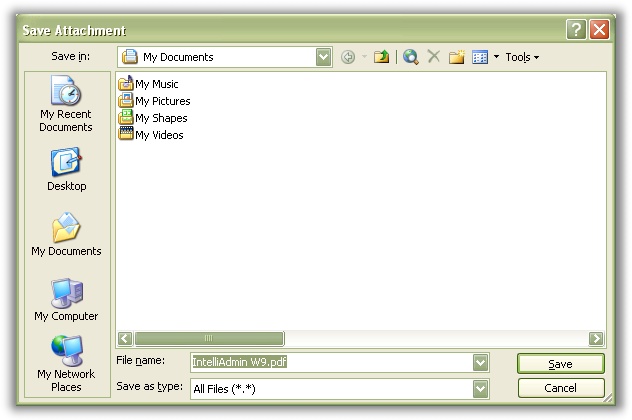Open the Back history dropdown arrow
Screen dimensions: 632x420
[x=364, y=57]
